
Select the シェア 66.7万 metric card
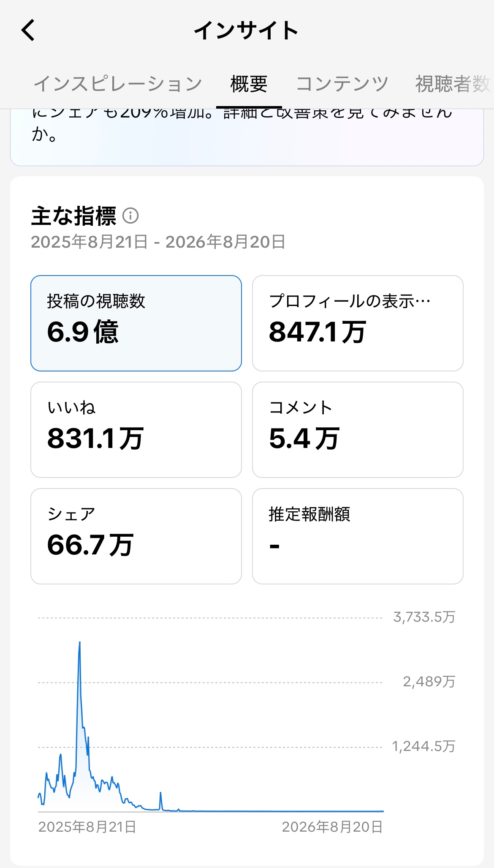click(x=136, y=536)
